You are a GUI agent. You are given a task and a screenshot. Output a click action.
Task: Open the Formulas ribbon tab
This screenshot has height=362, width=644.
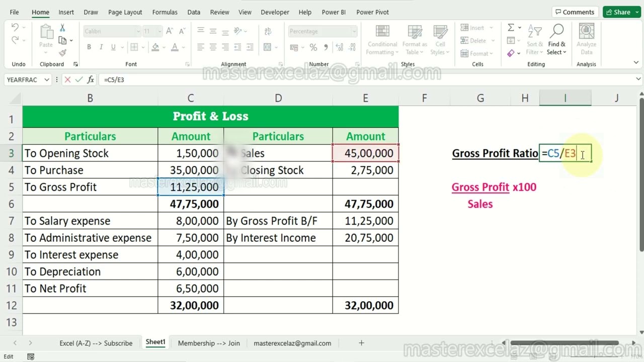(165, 12)
